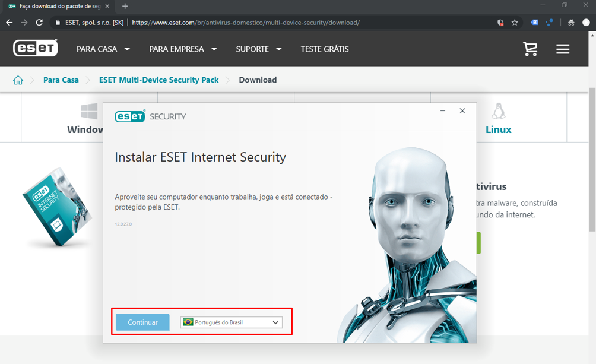
Task: Reload the page
Action: click(x=39, y=23)
